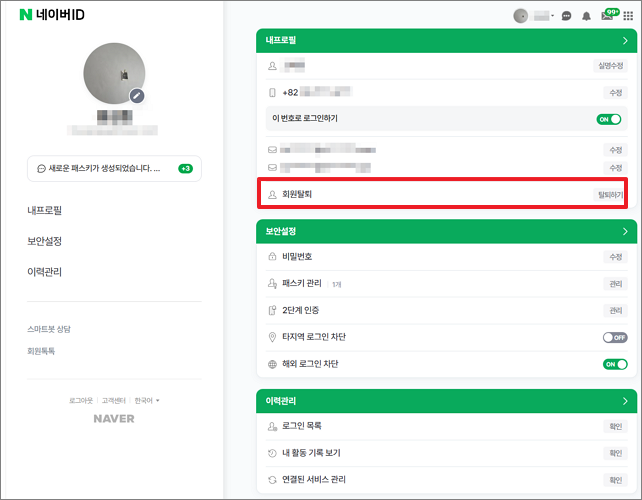Click the 로그아웃 link in sidebar footer
Image resolution: width=642 pixels, height=500 pixels.
[80, 400]
